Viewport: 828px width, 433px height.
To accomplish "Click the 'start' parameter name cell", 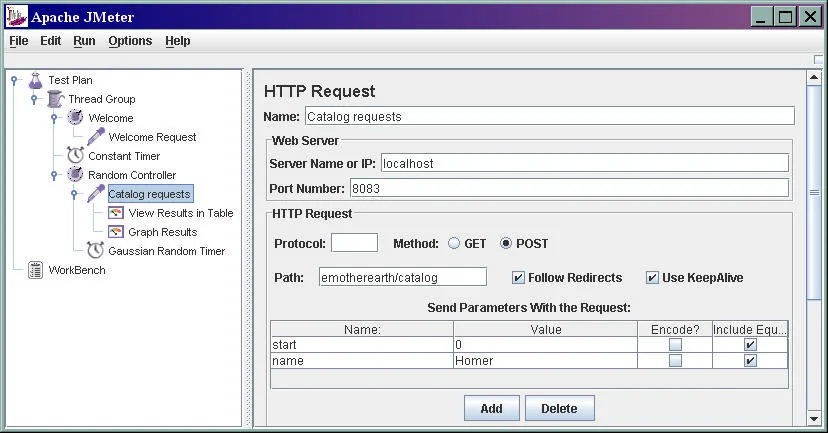I will click(x=362, y=345).
